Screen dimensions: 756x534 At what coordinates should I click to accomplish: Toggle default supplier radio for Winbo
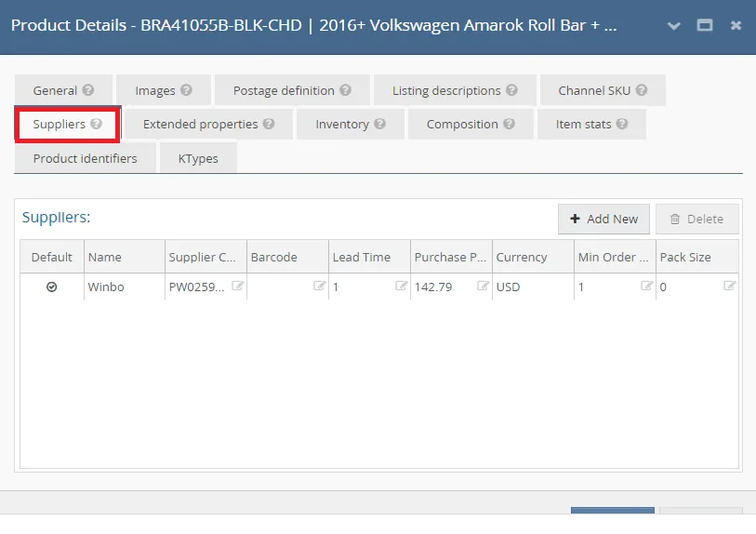(x=51, y=287)
